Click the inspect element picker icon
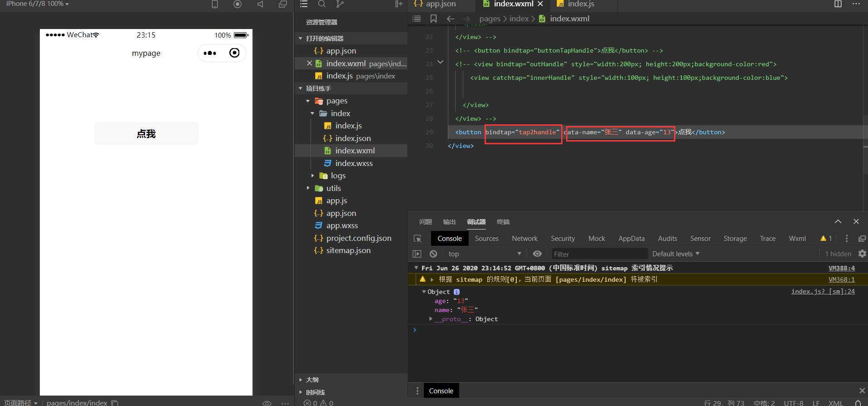The height and width of the screenshot is (406, 868). pos(417,239)
